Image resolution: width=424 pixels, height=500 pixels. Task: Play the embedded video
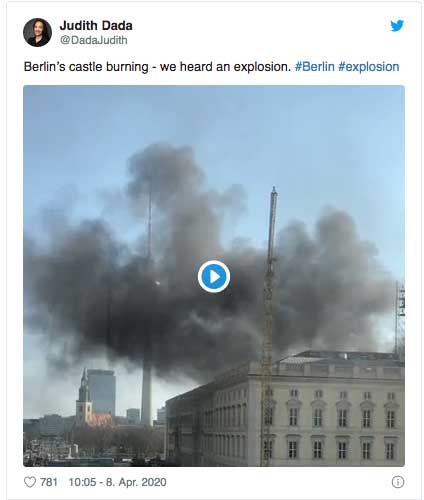coord(214,276)
